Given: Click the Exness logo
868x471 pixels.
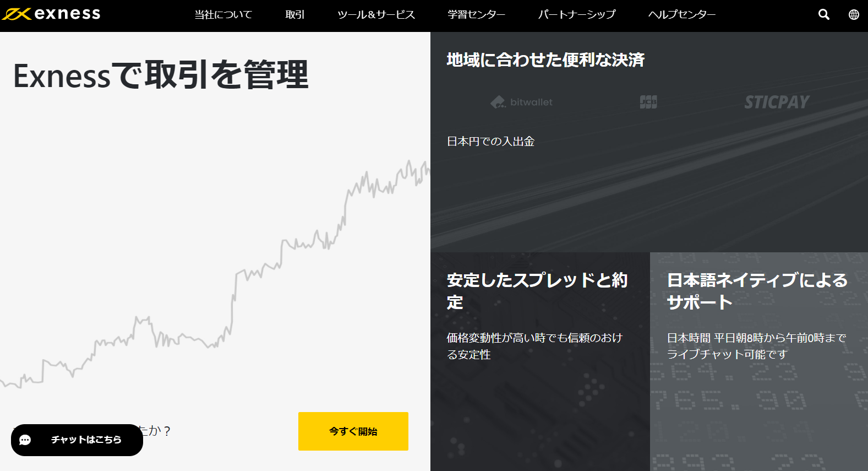Looking at the screenshot, I should [51, 14].
